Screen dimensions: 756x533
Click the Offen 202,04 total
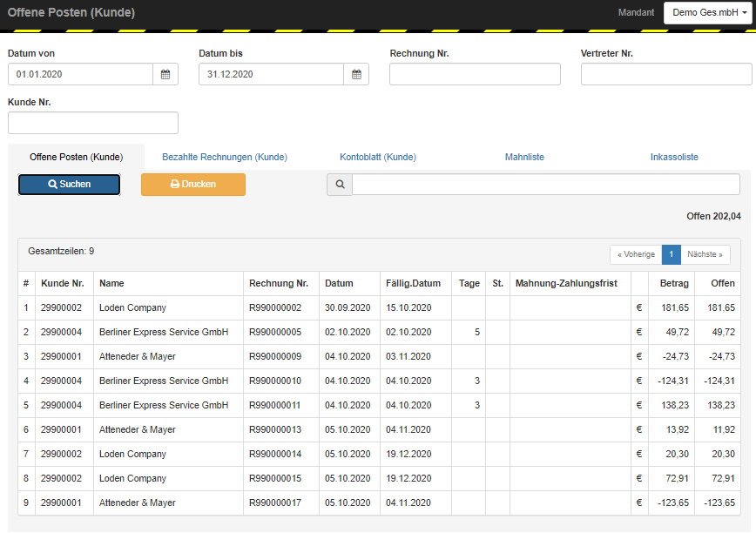click(x=713, y=216)
